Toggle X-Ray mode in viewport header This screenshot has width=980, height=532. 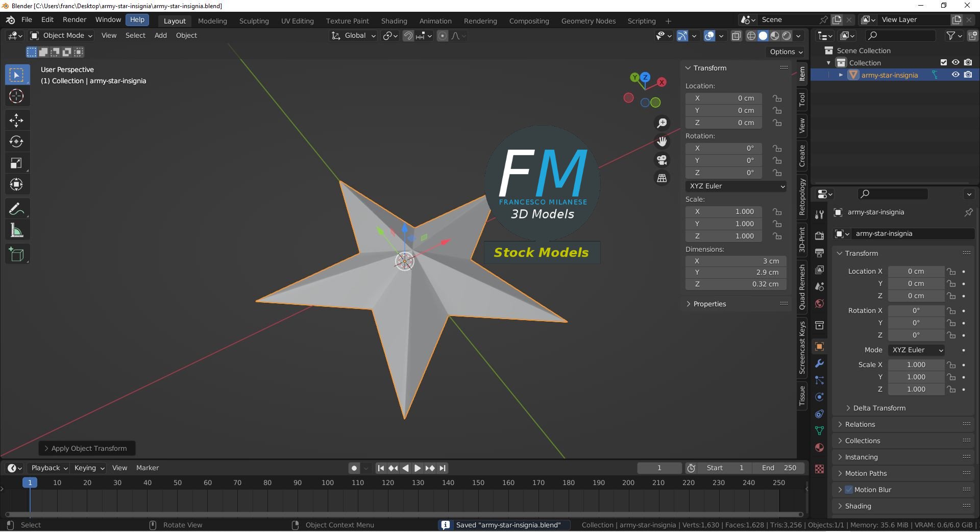click(x=736, y=36)
